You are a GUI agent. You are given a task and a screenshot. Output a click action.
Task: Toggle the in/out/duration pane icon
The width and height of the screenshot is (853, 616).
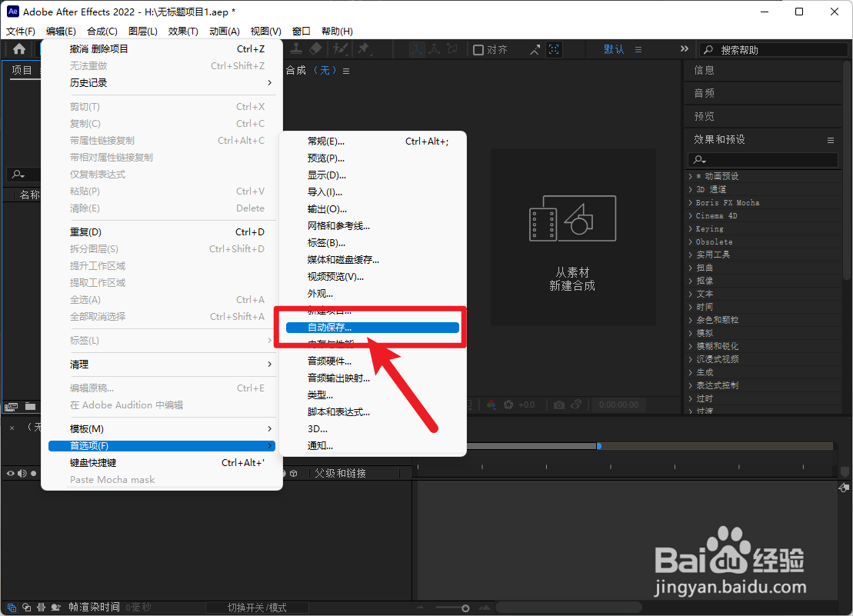click(x=41, y=608)
